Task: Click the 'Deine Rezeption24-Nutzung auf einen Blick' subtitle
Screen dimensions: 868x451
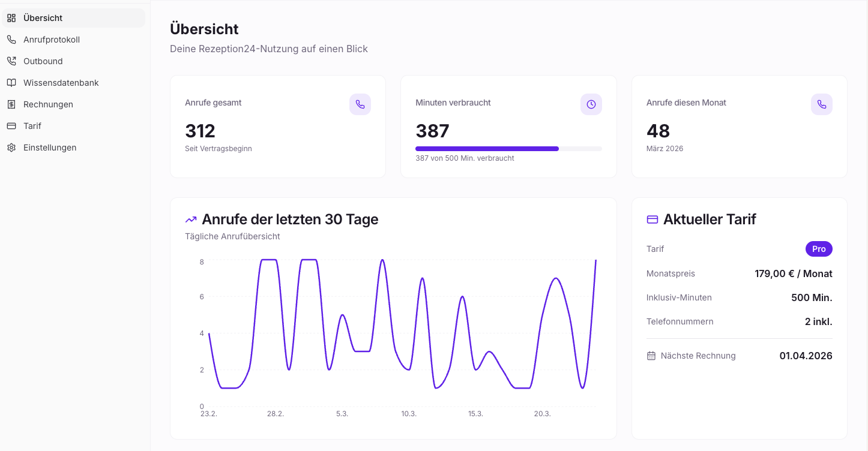Action: [269, 49]
